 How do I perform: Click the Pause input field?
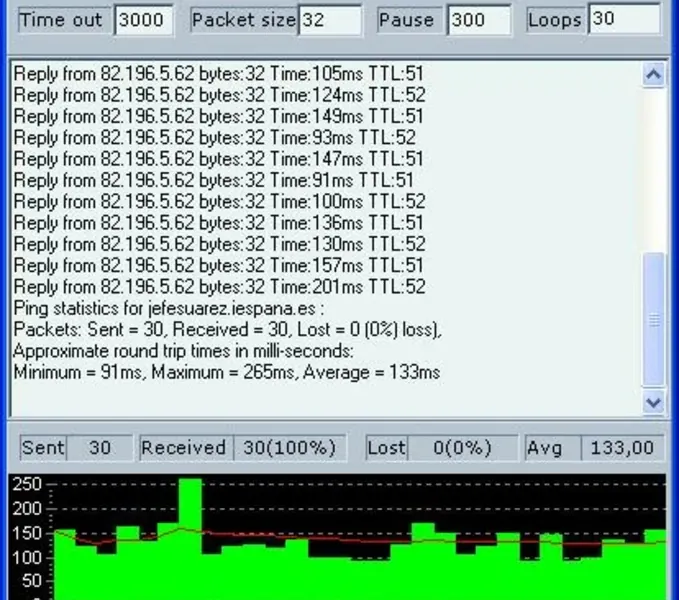click(479, 20)
